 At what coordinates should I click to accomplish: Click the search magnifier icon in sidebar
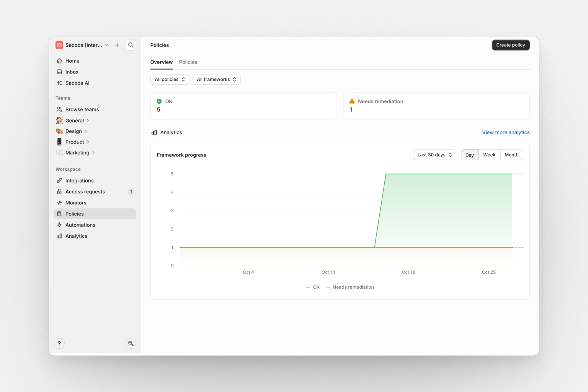pos(131,45)
